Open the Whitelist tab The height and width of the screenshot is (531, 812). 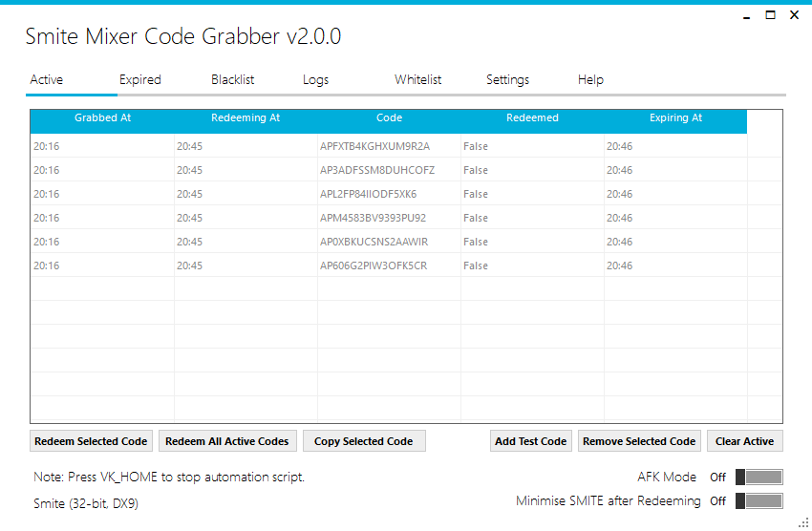point(417,79)
